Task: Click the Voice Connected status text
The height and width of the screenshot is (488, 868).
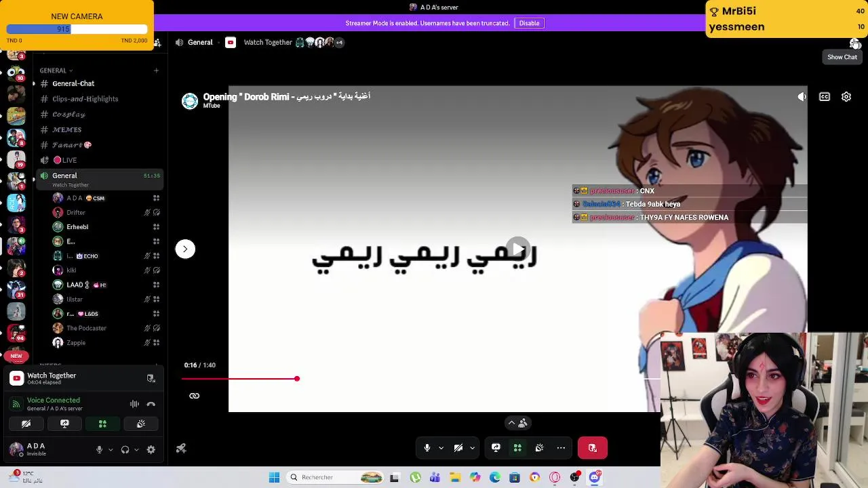Action: [x=54, y=401]
